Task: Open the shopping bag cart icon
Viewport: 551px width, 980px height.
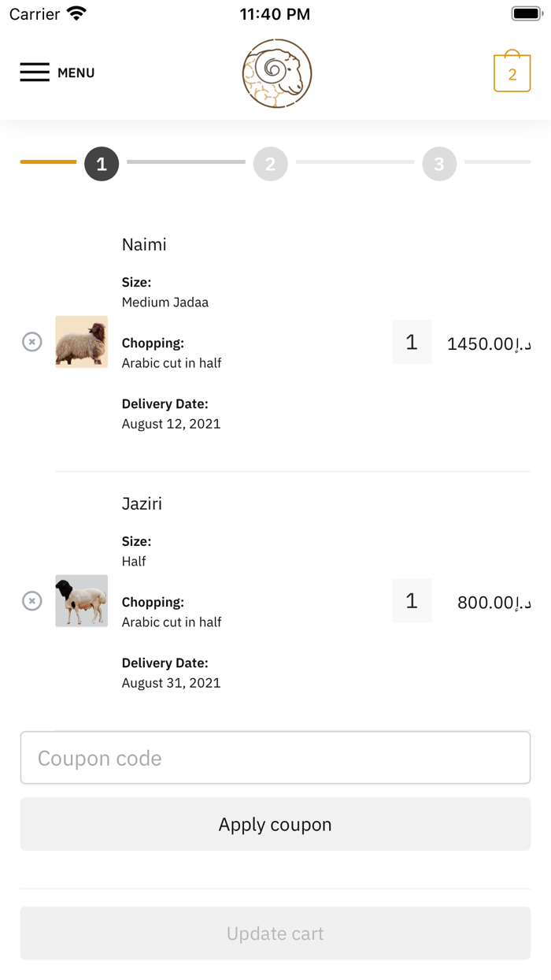Action: (x=512, y=72)
